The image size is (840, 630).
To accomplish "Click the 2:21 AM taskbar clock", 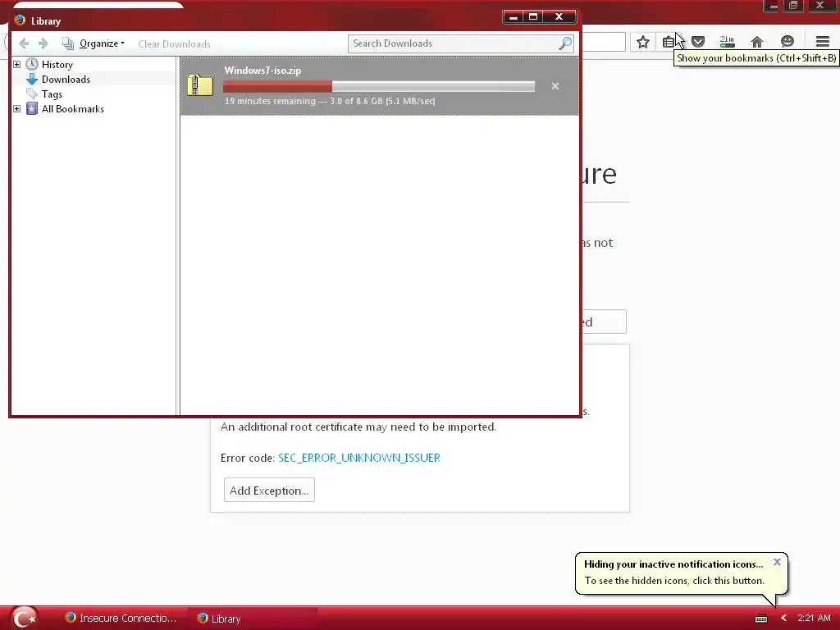I will coord(814,618).
